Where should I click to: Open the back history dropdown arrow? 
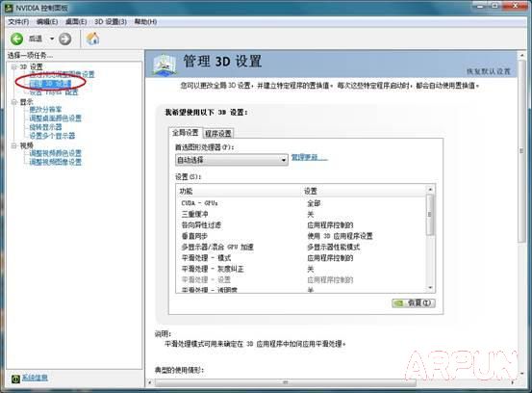(x=52, y=39)
